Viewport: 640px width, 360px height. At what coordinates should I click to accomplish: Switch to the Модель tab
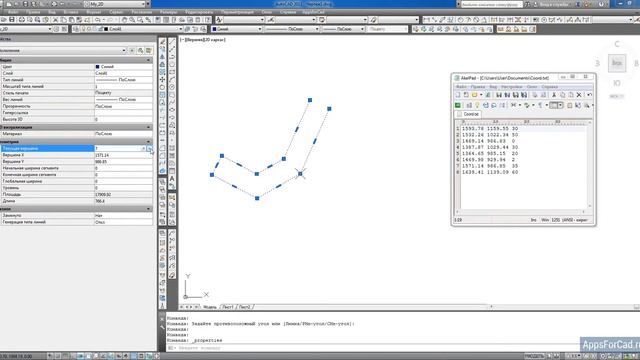(210, 307)
